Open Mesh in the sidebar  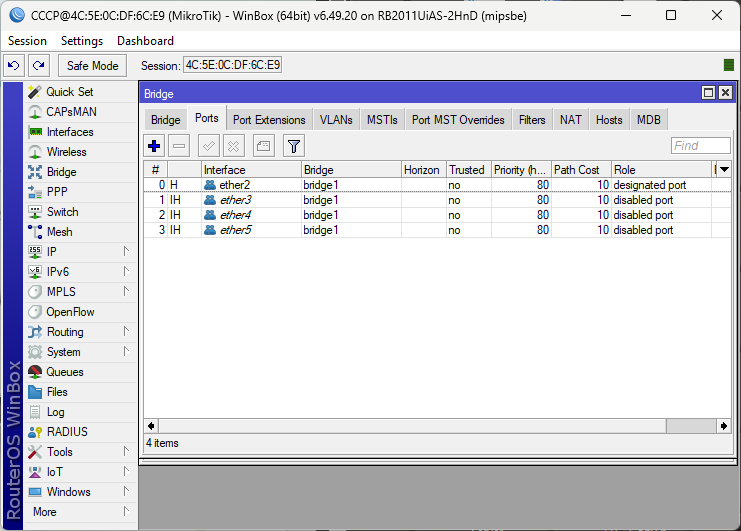click(x=80, y=232)
